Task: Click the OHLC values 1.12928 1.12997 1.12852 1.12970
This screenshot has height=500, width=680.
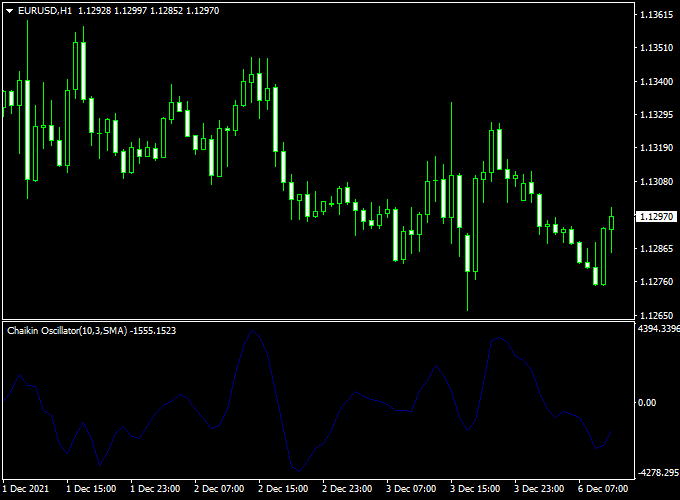Action: point(148,11)
